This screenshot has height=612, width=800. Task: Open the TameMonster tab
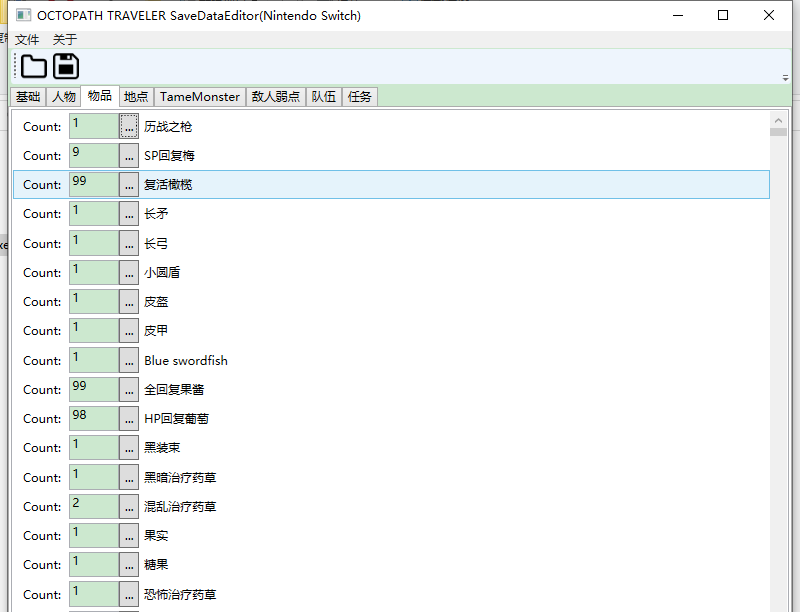(199, 96)
